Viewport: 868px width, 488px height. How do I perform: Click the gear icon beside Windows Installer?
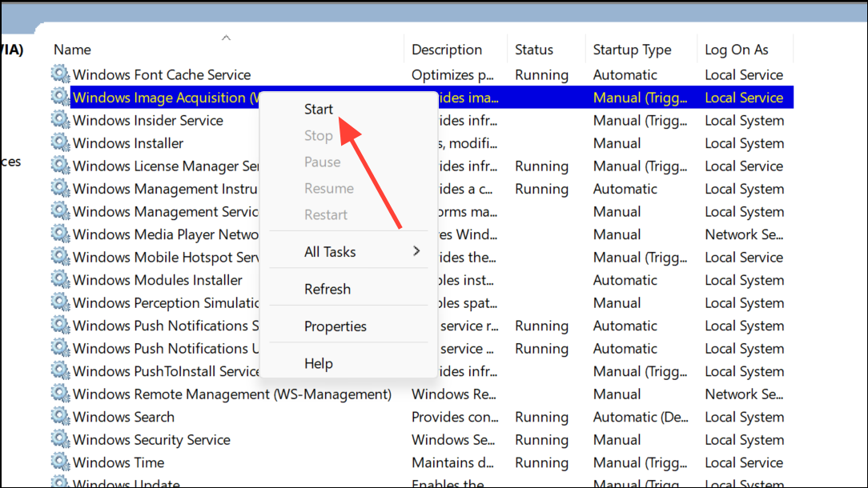pyautogui.click(x=60, y=142)
